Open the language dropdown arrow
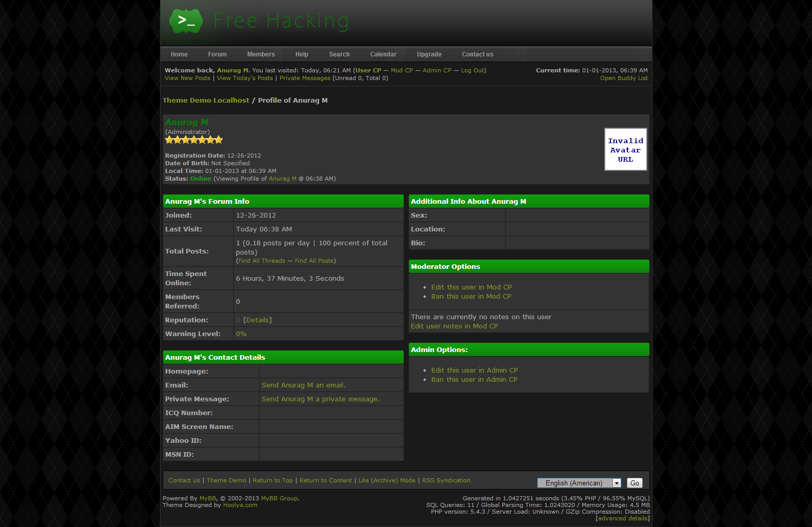This screenshot has height=527, width=812. point(617,483)
